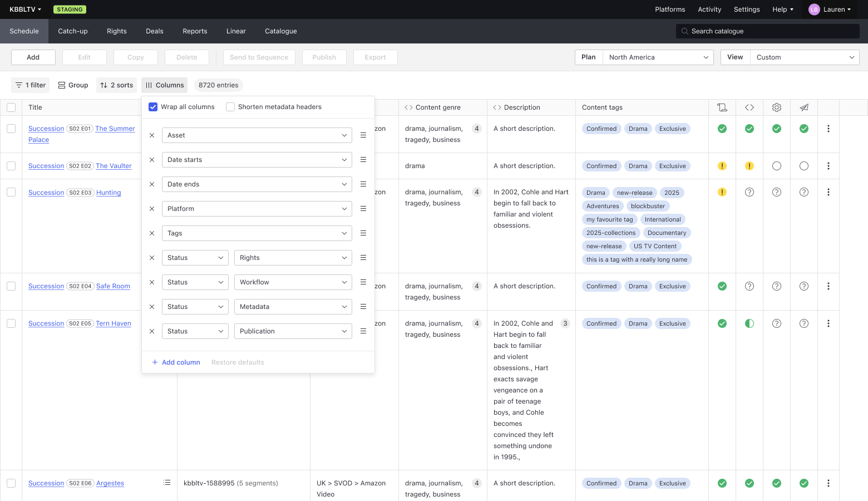Open the Activity menu
The width and height of the screenshot is (868, 501).
(709, 9)
